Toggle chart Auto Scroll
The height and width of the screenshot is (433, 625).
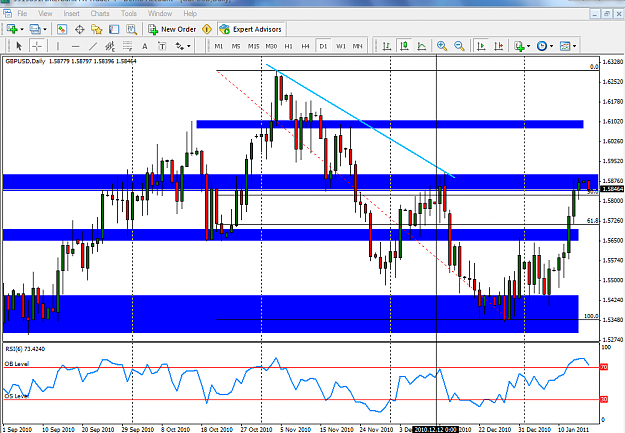click(481, 46)
